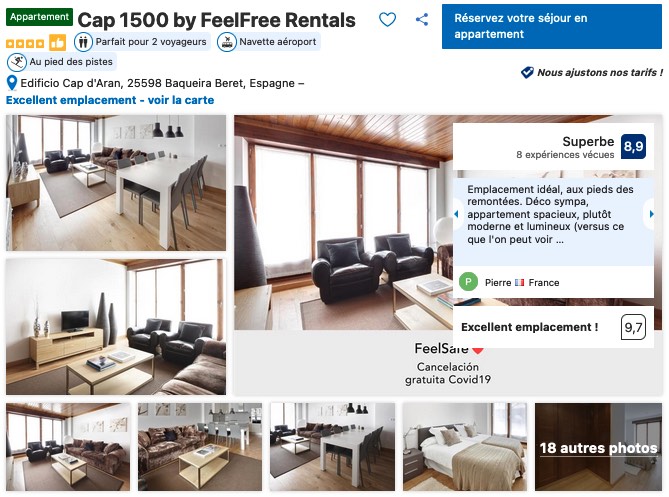Save property with the heart icon
This screenshot has height=497, width=669.
[x=388, y=20]
